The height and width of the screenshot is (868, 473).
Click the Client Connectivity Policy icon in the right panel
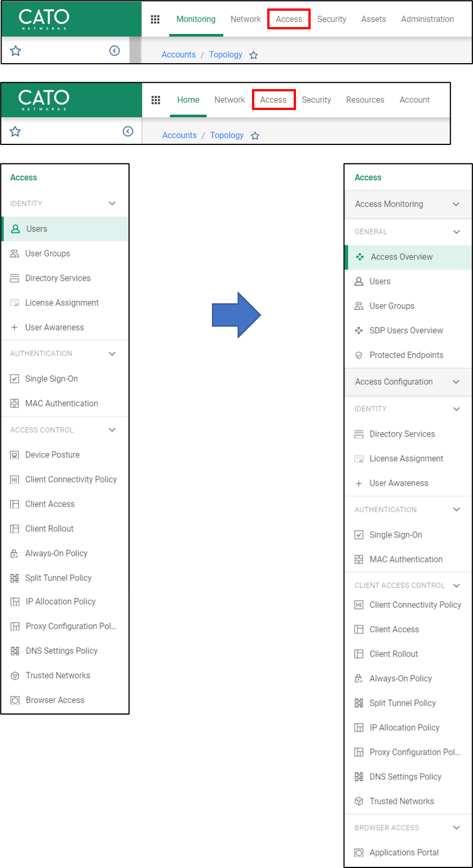359,605
